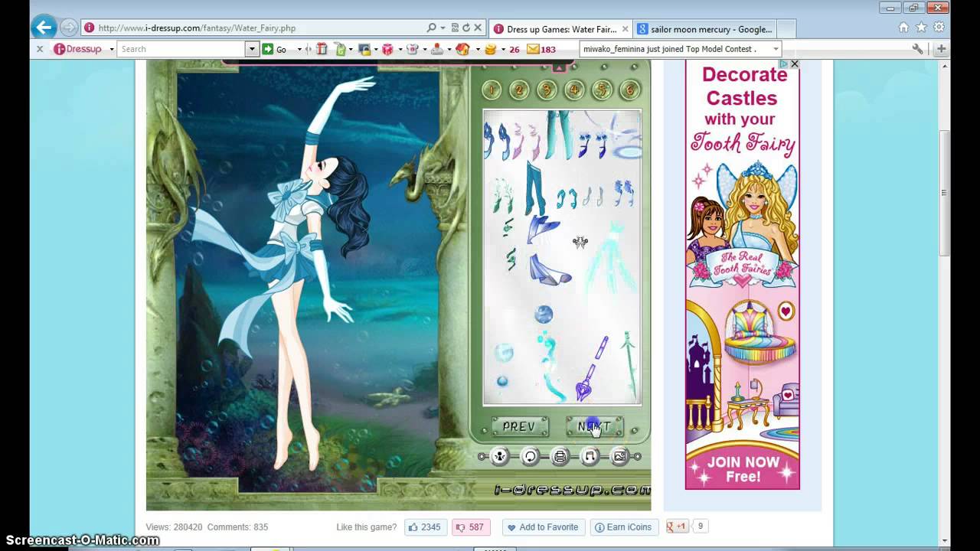This screenshot has height=551, width=980.
Task: Toggle the music note sound icon
Action: pos(590,457)
